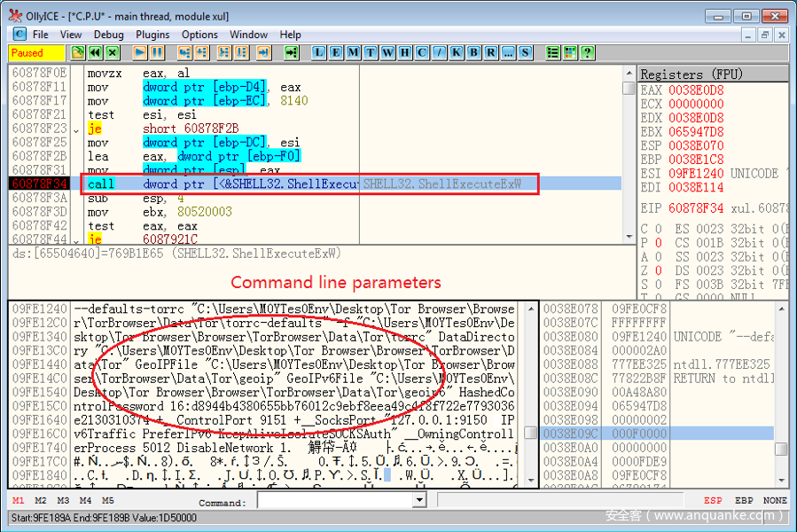Image resolution: width=797 pixels, height=532 pixels.
Task: Show the Breakpoints window (B button)
Action: tap(473, 53)
